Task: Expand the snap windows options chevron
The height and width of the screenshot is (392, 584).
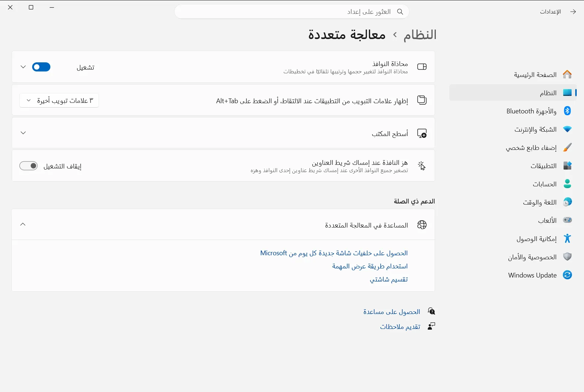Action: coord(23,67)
